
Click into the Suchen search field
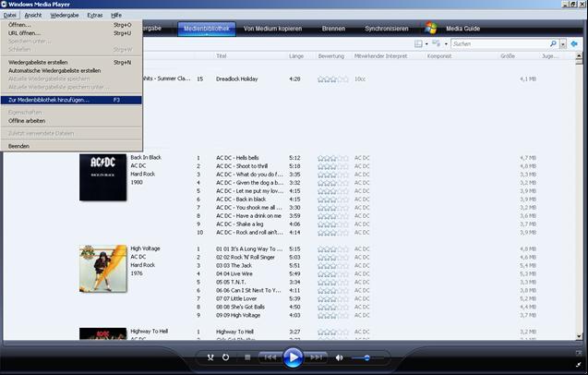(x=500, y=44)
